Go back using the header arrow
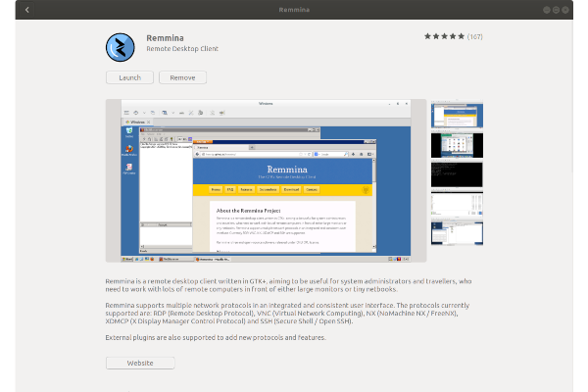 click(x=26, y=10)
